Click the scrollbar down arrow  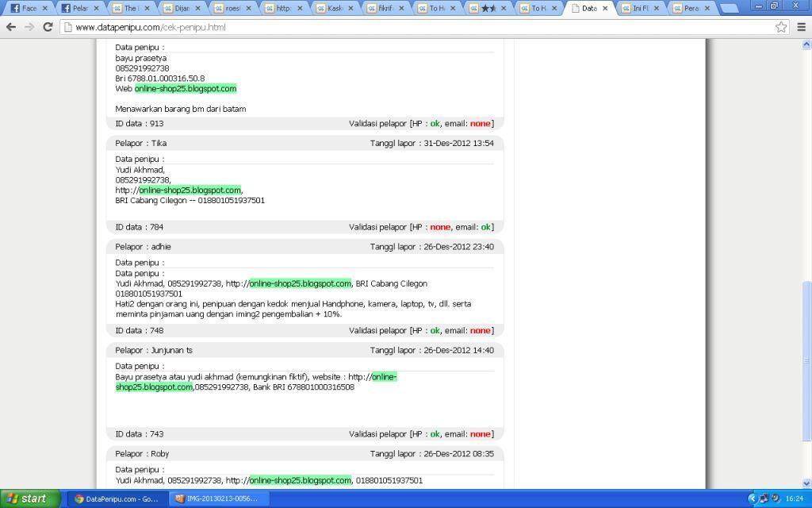pos(806,483)
